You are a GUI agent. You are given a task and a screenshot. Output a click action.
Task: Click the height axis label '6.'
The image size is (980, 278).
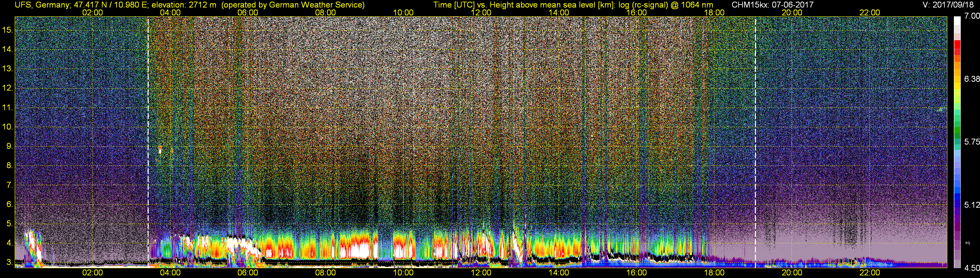[9, 204]
